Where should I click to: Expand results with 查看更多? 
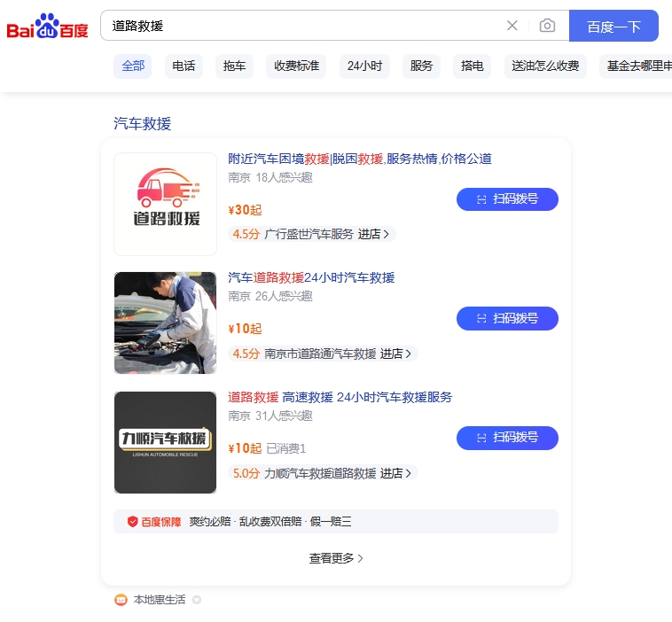tap(336, 558)
